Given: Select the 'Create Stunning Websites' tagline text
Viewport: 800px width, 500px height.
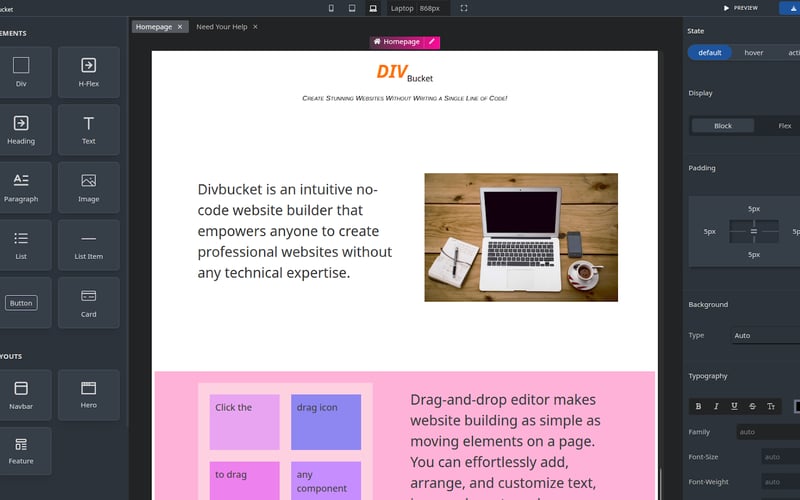Looking at the screenshot, I should 405,98.
